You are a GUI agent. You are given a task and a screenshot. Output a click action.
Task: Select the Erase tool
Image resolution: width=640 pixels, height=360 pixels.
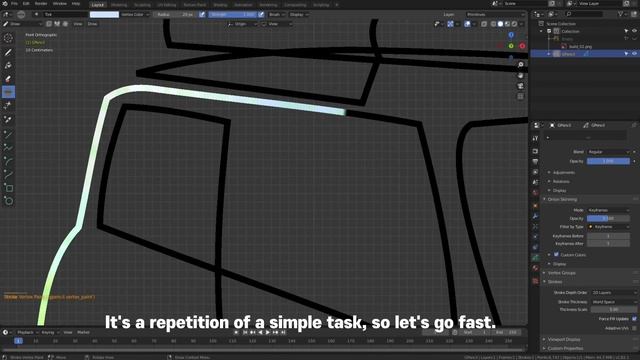pos(8,79)
